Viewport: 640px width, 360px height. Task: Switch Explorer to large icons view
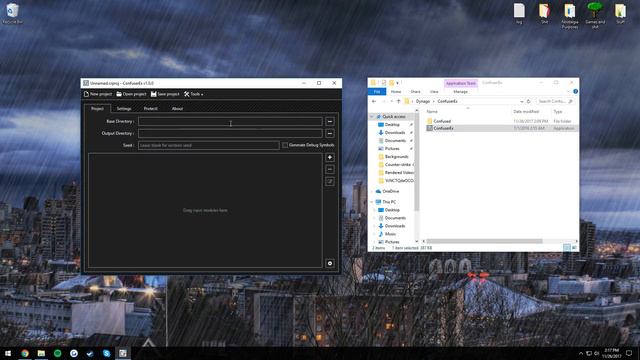point(574,248)
